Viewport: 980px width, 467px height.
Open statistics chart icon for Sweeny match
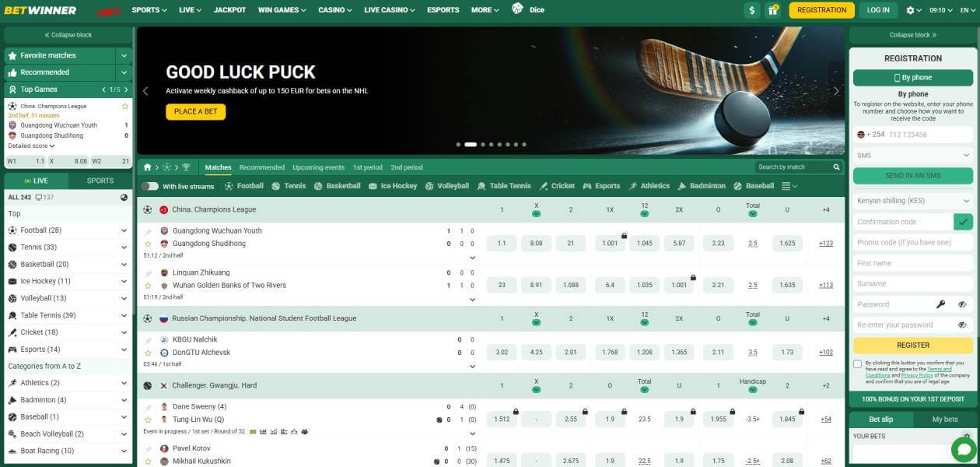coord(264,431)
